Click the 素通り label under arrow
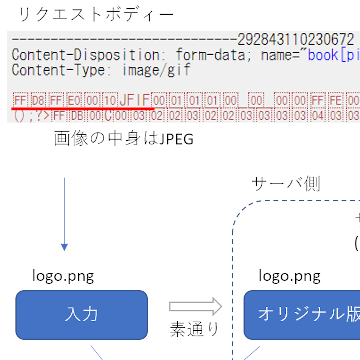Image resolution: width=360 pixels, height=360 pixels. tap(195, 329)
